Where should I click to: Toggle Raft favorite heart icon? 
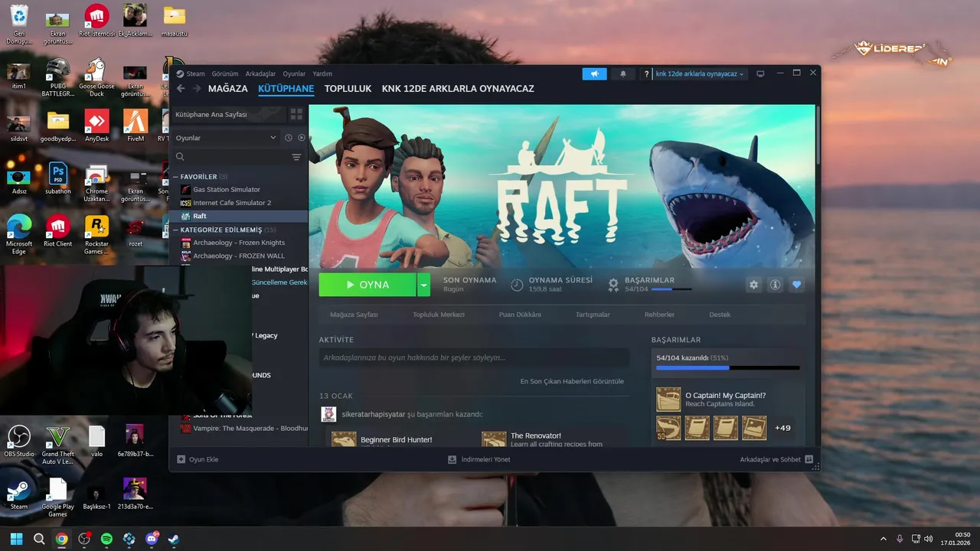coord(796,285)
